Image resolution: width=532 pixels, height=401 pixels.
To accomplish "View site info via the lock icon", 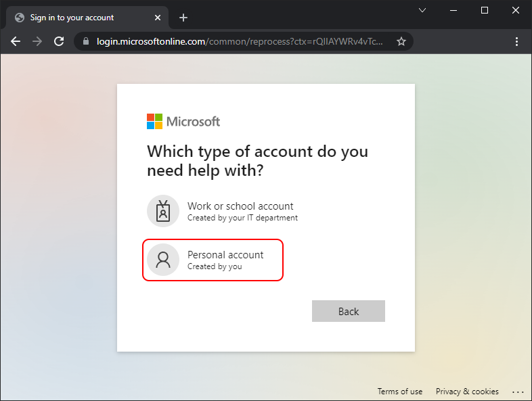I will tap(85, 41).
